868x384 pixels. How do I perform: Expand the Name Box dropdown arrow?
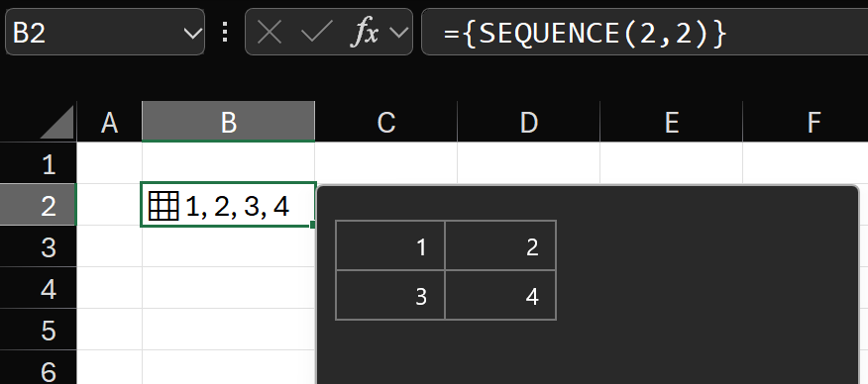click(x=192, y=34)
